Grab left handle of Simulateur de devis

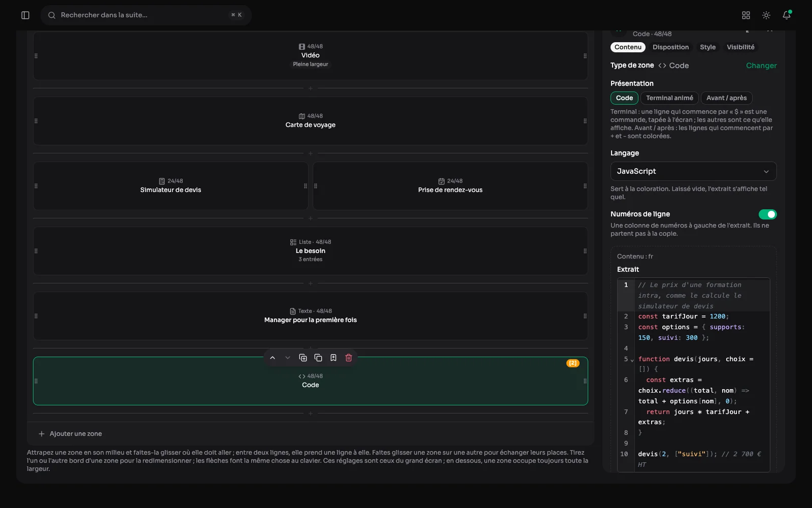point(36,186)
